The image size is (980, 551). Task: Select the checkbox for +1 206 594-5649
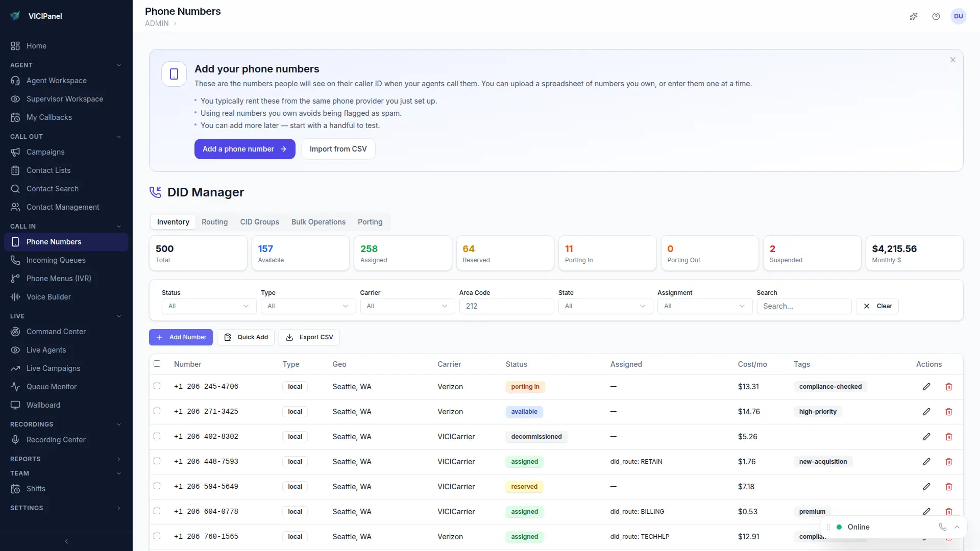coord(157,486)
